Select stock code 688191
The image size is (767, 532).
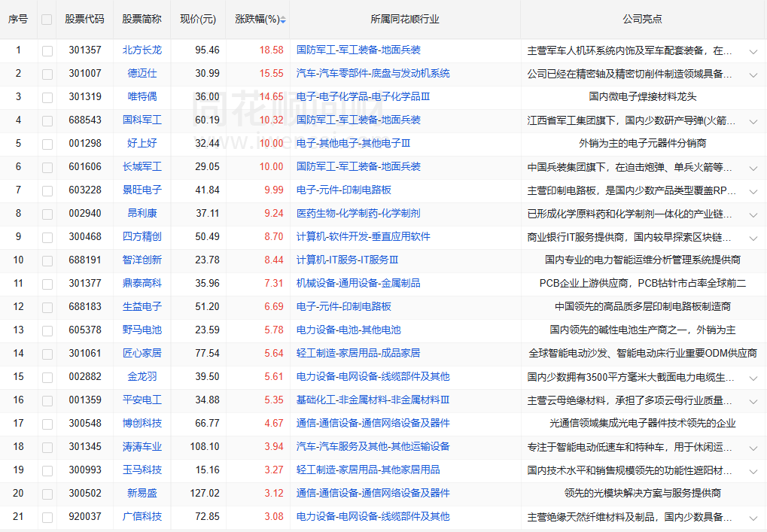pos(85,260)
